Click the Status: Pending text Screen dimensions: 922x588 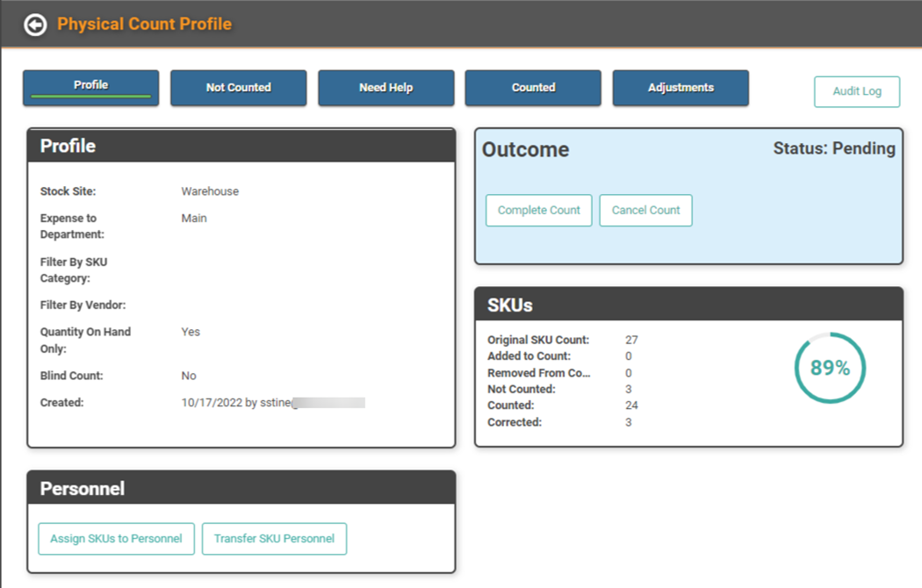click(833, 148)
